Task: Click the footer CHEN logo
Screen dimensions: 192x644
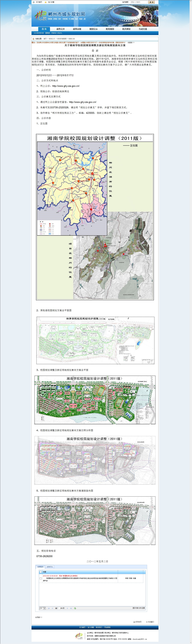Action: (79, 636)
